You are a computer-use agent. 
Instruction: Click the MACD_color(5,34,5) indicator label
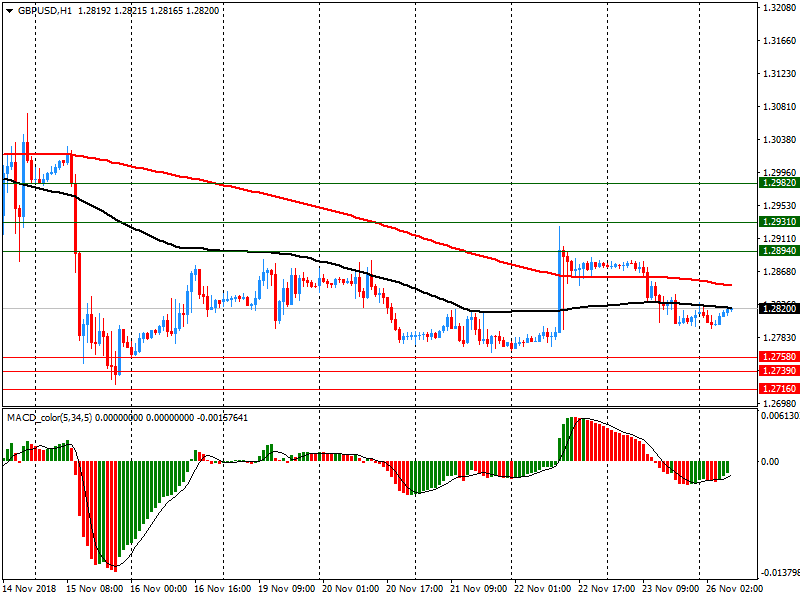coord(48,417)
